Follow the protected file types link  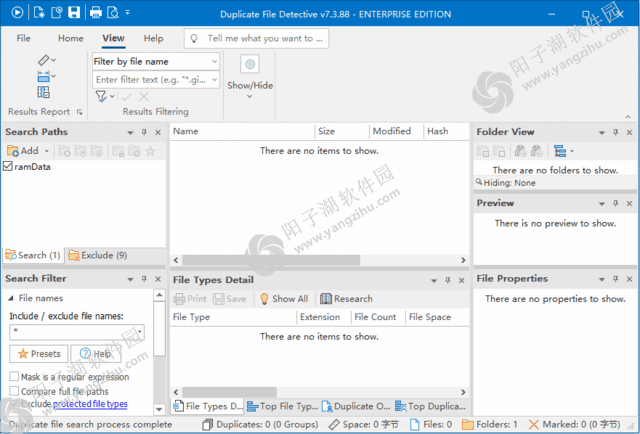pos(90,404)
